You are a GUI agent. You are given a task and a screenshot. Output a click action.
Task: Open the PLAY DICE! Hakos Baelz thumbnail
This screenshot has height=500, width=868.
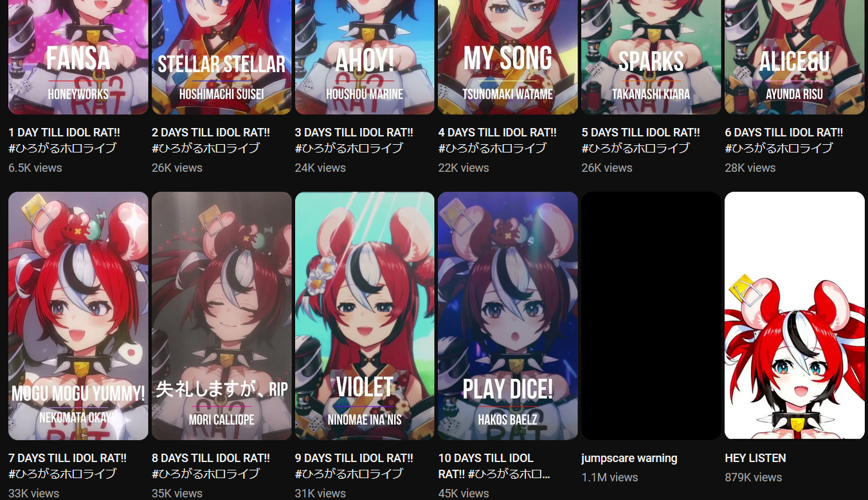tap(508, 316)
